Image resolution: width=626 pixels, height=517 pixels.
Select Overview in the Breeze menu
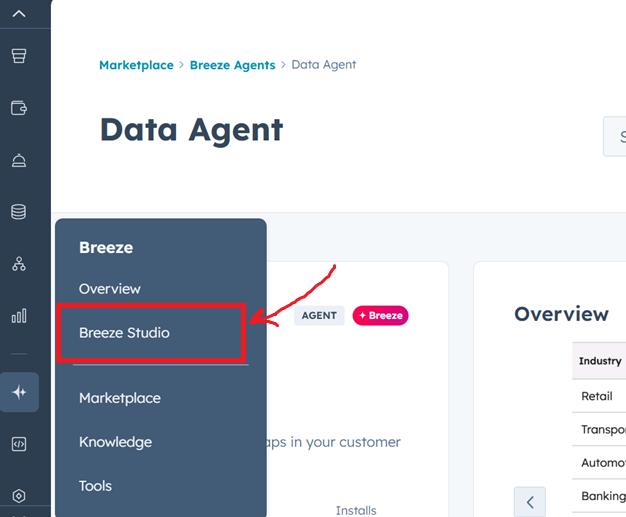pos(110,288)
